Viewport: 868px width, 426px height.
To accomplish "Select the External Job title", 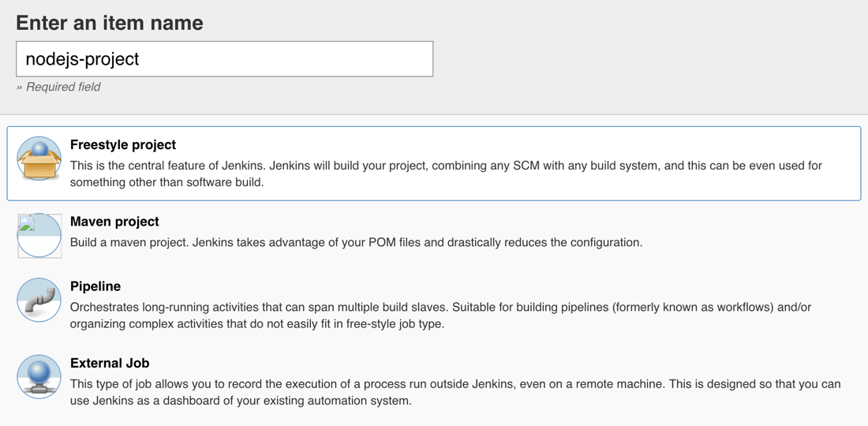I will (x=110, y=363).
